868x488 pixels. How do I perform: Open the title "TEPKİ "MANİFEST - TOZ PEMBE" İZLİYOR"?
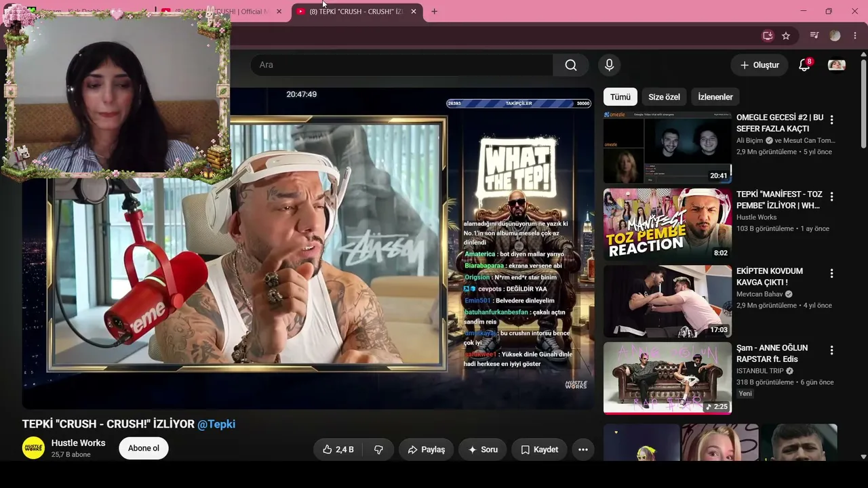[x=779, y=200]
